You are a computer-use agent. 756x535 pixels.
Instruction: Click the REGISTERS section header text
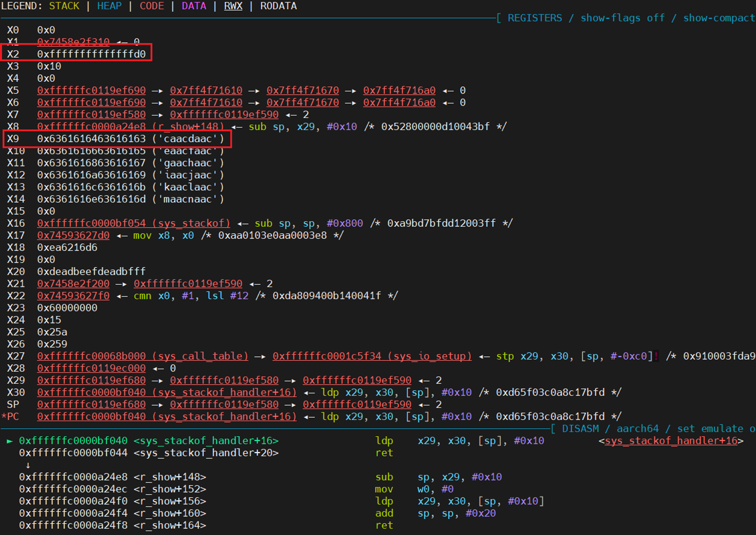click(x=534, y=18)
